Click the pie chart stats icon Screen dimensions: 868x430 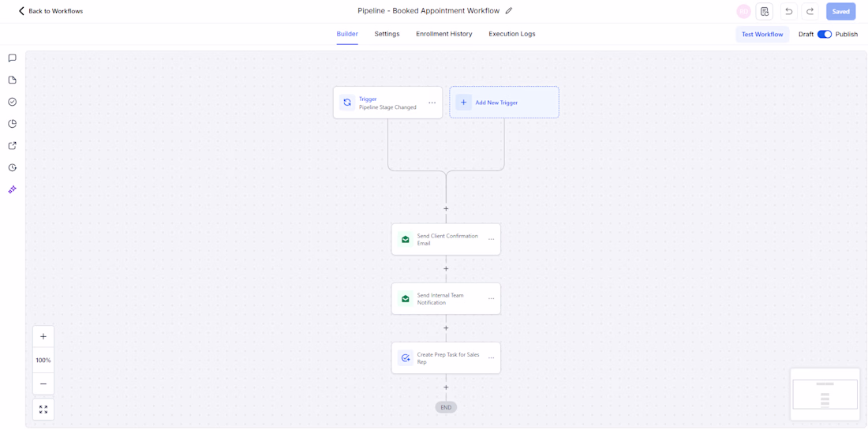point(12,124)
